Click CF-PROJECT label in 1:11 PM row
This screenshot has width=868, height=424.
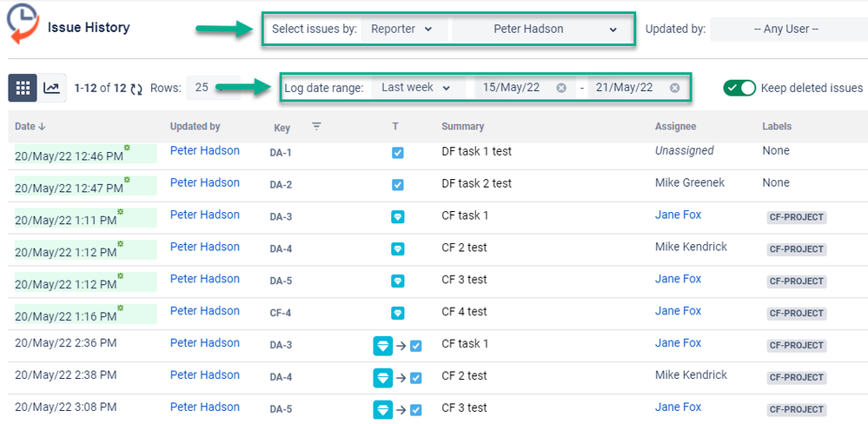click(x=797, y=217)
